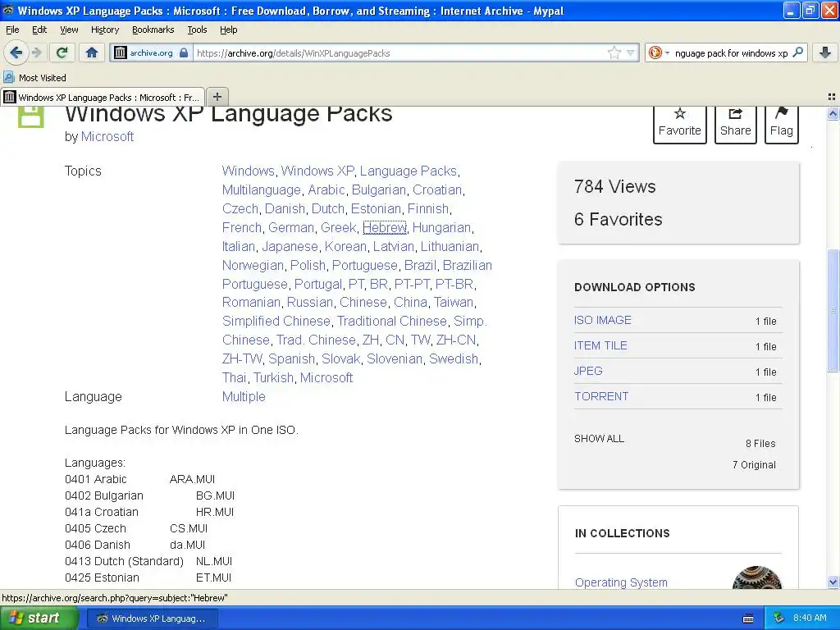Open the Tools menu
The width and height of the screenshot is (840, 630).
click(x=197, y=30)
